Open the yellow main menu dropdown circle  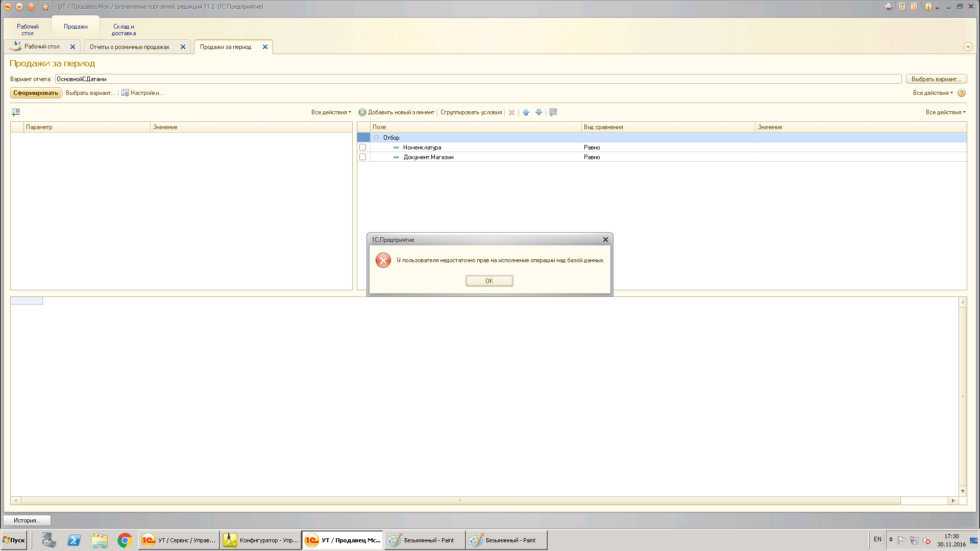[x=19, y=7]
